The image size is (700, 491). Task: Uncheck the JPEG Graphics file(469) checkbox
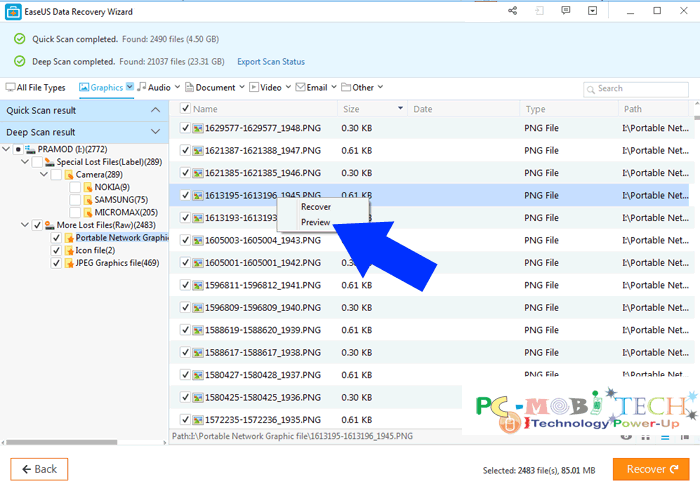56,263
